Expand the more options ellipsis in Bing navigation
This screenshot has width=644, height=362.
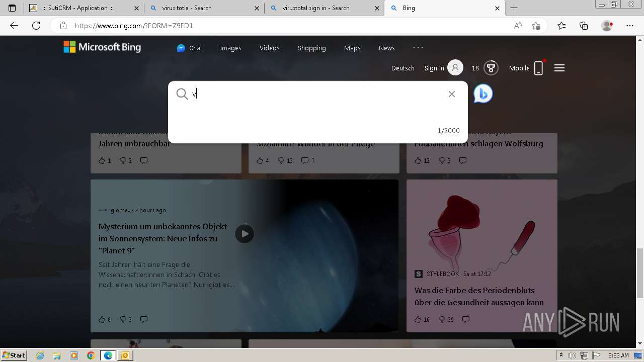418,48
